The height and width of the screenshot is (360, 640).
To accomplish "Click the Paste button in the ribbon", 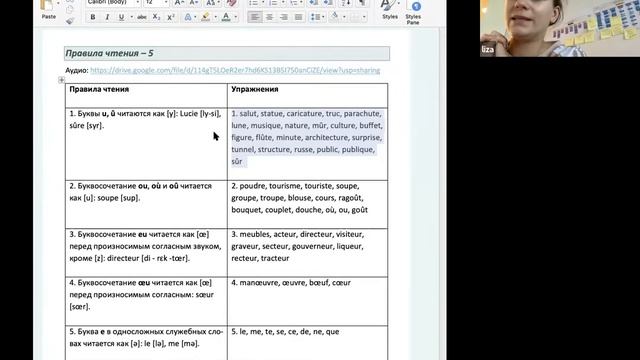I will click(48, 10).
